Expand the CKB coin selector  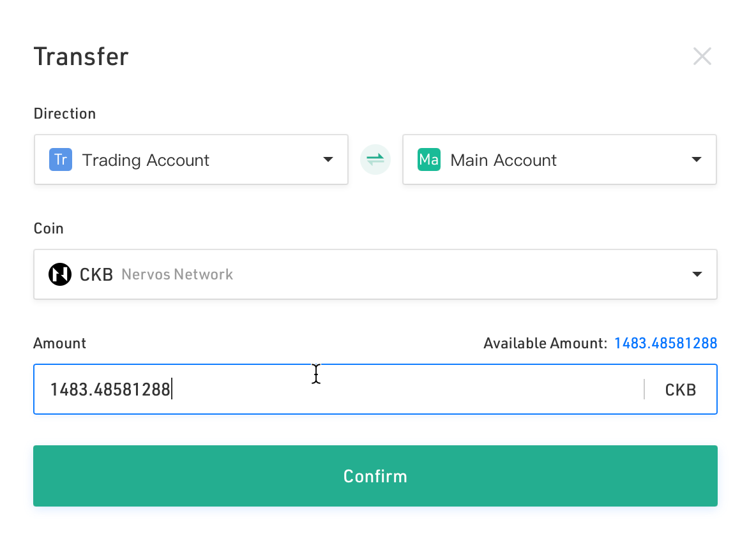375,274
